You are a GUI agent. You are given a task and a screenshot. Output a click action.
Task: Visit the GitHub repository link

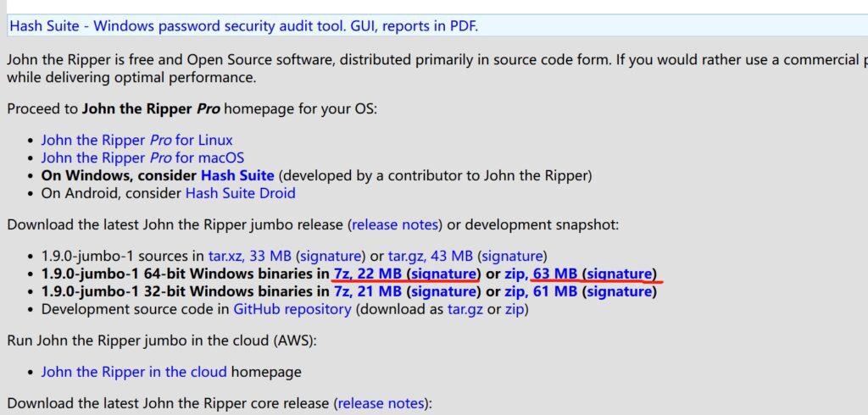[292, 309]
